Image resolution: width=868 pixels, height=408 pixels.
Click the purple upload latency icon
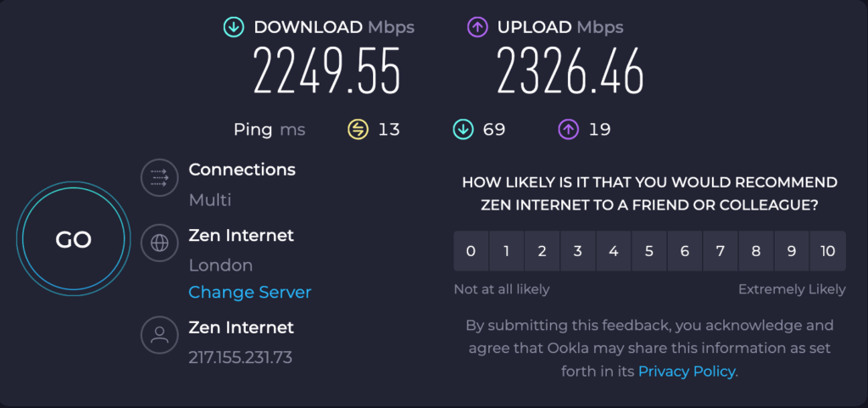point(569,130)
